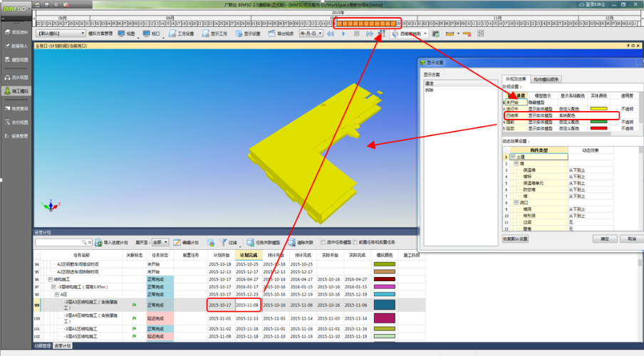Collapse the -3层结构施工 tree row

53,287
